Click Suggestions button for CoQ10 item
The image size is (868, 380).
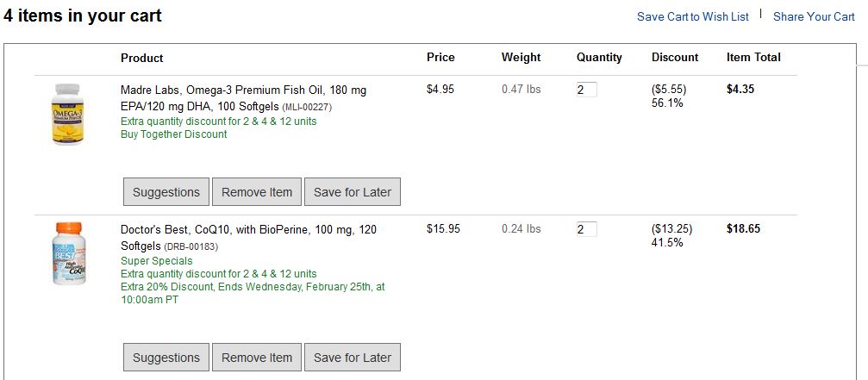tap(166, 358)
